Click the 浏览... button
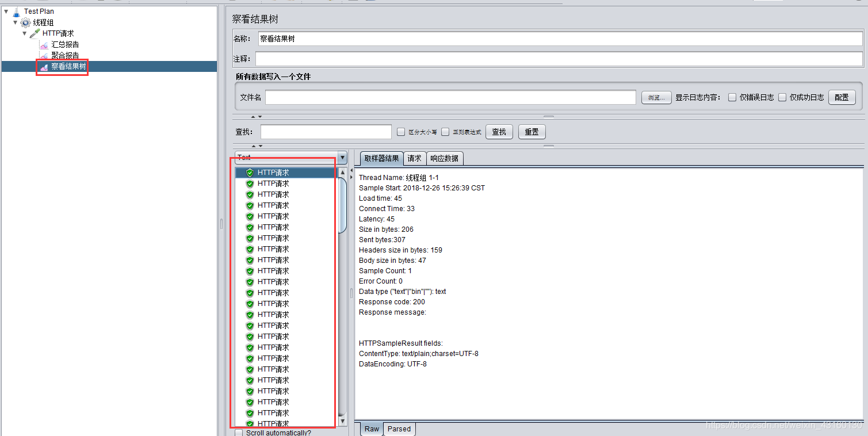868x436 pixels. click(656, 97)
